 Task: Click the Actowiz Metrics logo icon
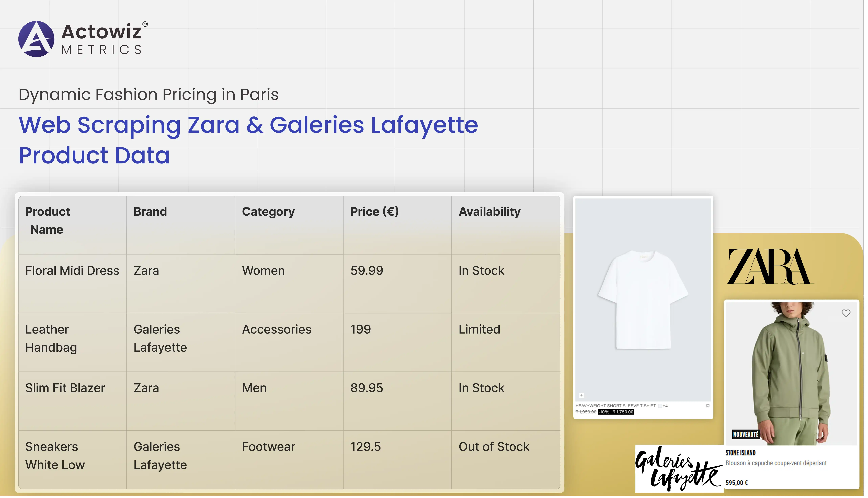(36, 39)
